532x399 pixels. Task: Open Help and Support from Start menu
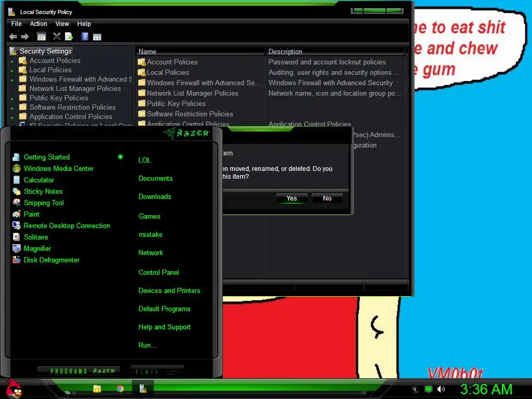[165, 327]
